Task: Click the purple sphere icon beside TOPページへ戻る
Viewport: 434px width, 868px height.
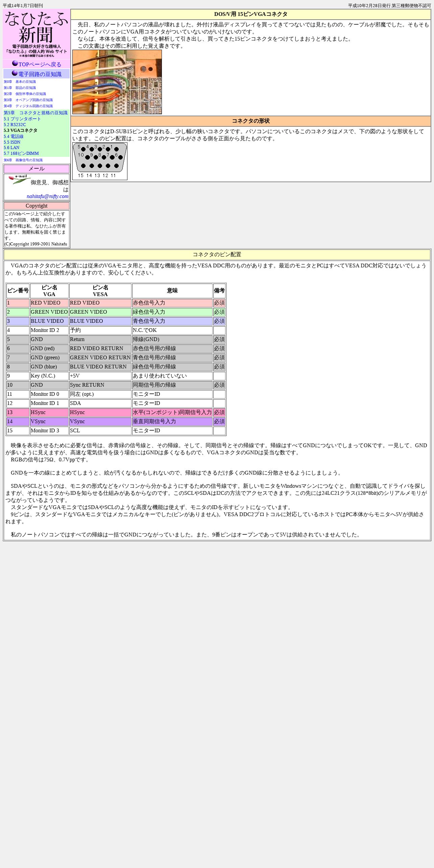Action: click(15, 63)
